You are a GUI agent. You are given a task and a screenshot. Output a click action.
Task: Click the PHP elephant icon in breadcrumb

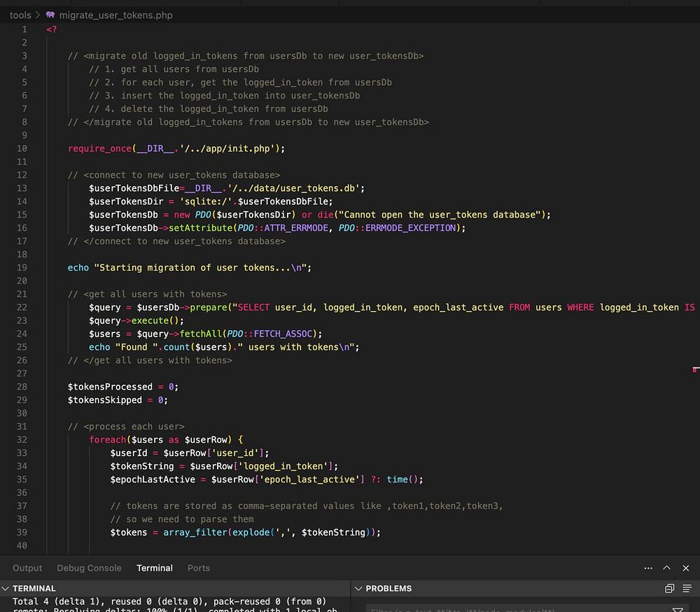50,15
